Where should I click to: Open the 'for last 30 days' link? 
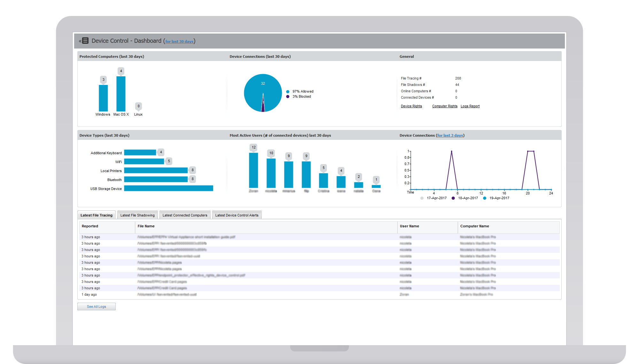click(179, 42)
